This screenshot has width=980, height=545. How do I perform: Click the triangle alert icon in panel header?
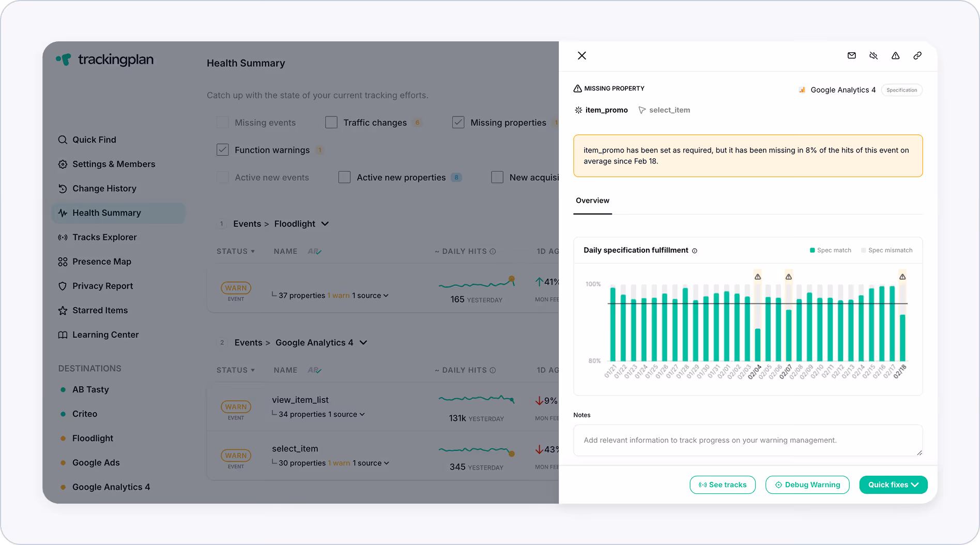[x=895, y=55]
